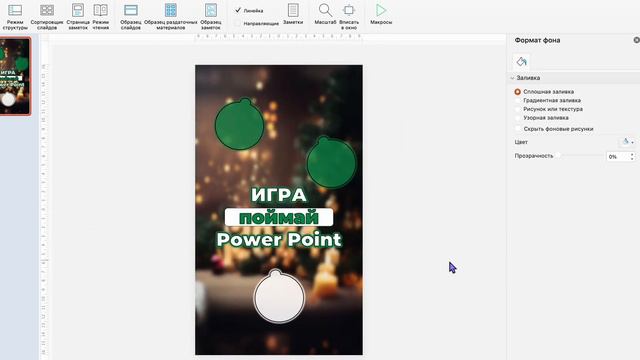The image size is (640, 360).
Task: Select Узорная заливка radio button
Action: click(x=518, y=118)
